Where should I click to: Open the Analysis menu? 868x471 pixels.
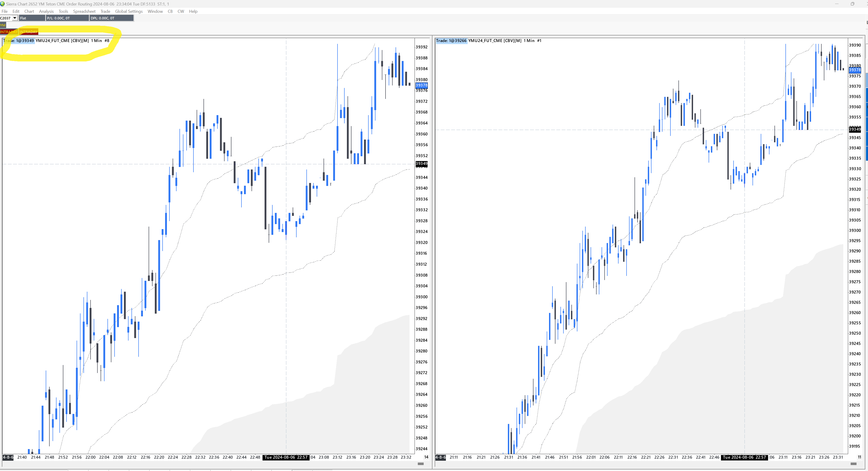click(46, 11)
